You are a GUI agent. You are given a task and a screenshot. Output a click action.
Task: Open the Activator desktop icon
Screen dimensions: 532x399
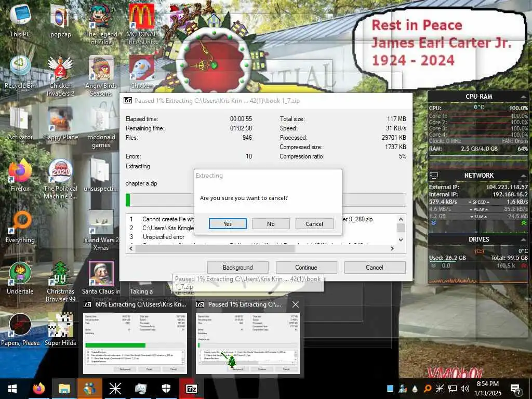click(x=20, y=124)
